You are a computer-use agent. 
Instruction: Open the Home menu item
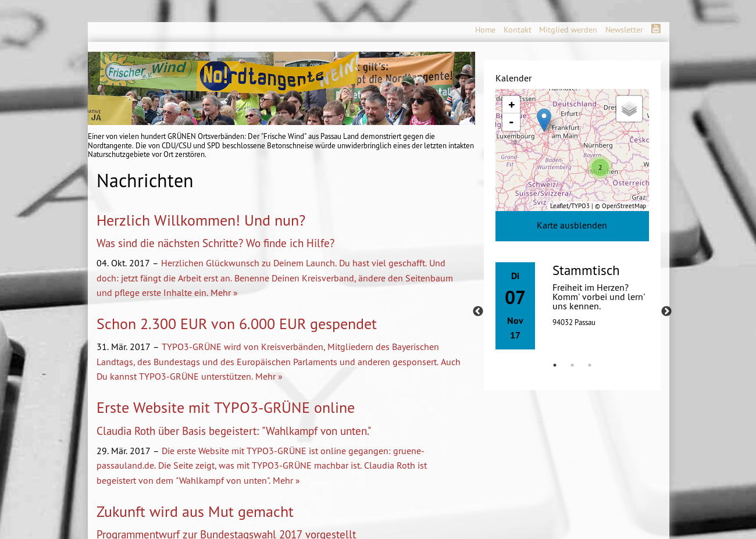(x=485, y=30)
